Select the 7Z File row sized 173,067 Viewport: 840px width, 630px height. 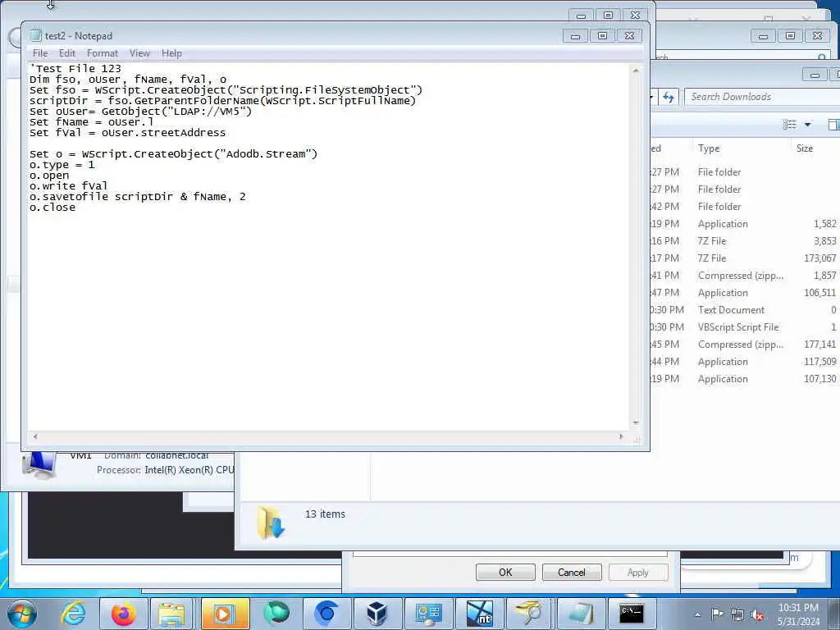pyautogui.click(x=745, y=258)
